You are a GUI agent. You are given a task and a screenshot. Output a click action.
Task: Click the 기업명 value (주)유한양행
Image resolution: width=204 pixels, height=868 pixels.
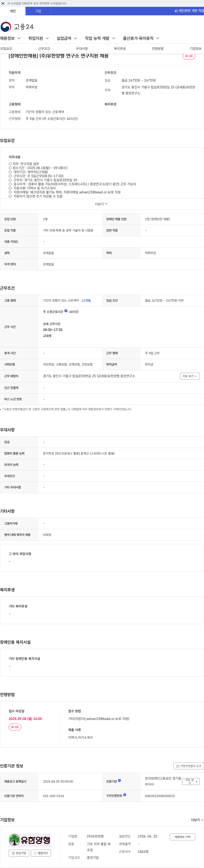point(95,836)
